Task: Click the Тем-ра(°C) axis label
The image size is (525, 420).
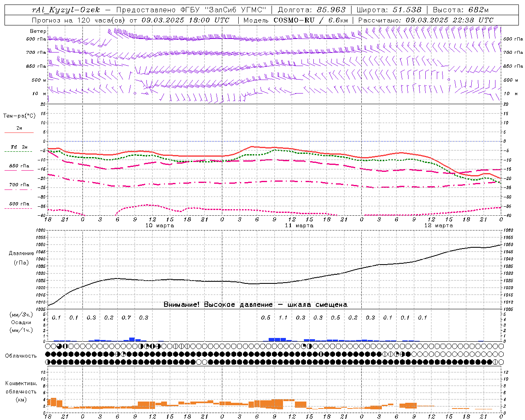Action: pyautogui.click(x=19, y=116)
